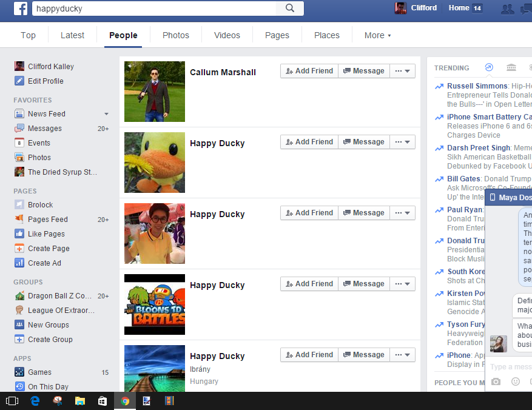532x410 pixels.
Task: Click camera icon in chat window
Action: click(x=496, y=381)
